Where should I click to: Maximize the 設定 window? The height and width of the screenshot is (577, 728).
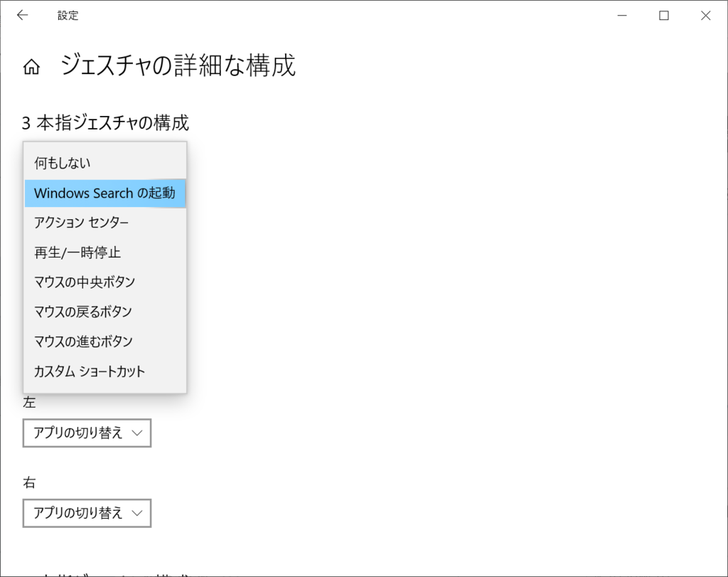tap(664, 16)
